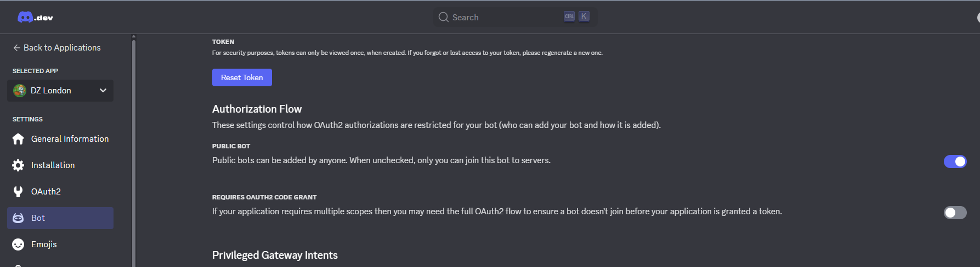Image resolution: width=980 pixels, height=267 pixels.
Task: Click the Emojis smiley icon
Action: pos(18,244)
